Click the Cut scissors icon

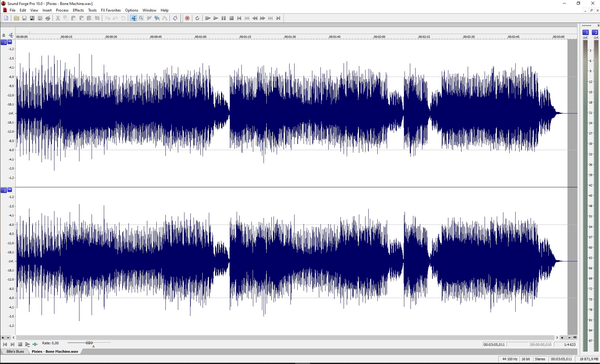pos(58,18)
